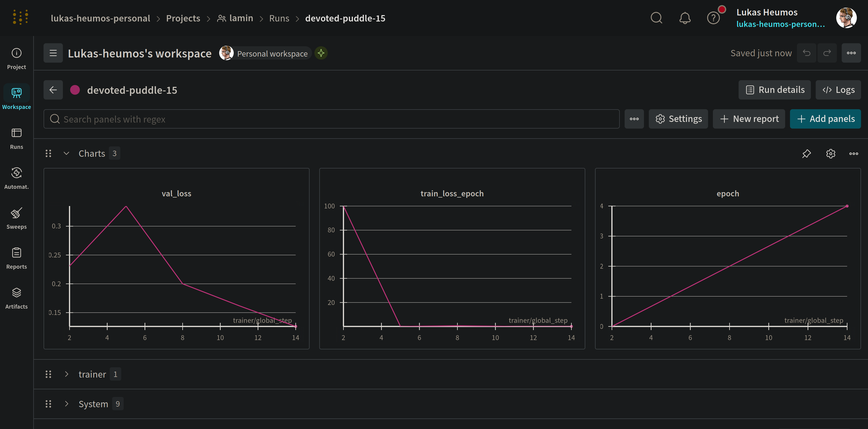
Task: Expand the System section
Action: (67, 404)
